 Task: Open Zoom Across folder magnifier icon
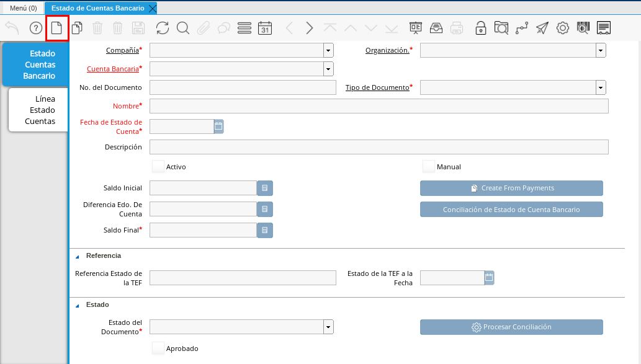coord(501,28)
